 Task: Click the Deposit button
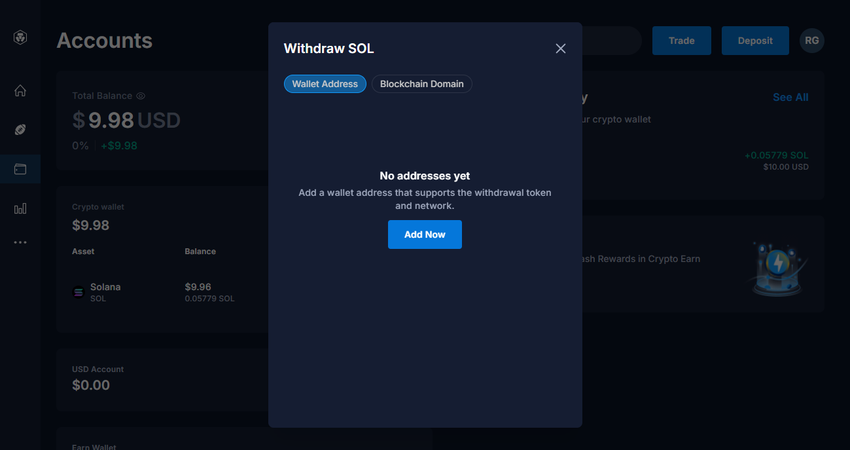coord(755,41)
